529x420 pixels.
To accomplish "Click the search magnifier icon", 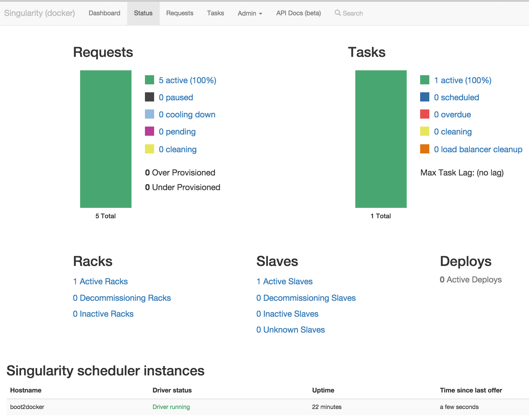I will pos(338,13).
